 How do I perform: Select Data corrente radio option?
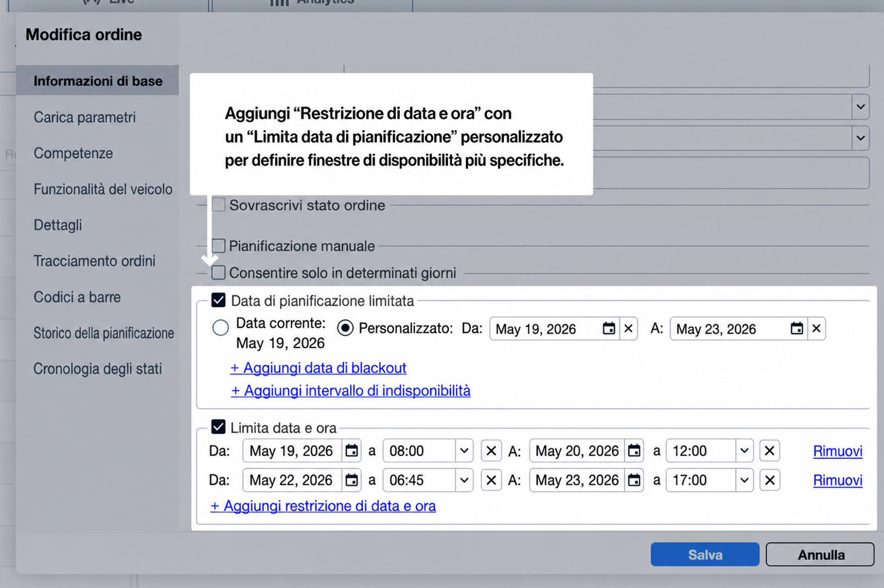tap(220, 327)
